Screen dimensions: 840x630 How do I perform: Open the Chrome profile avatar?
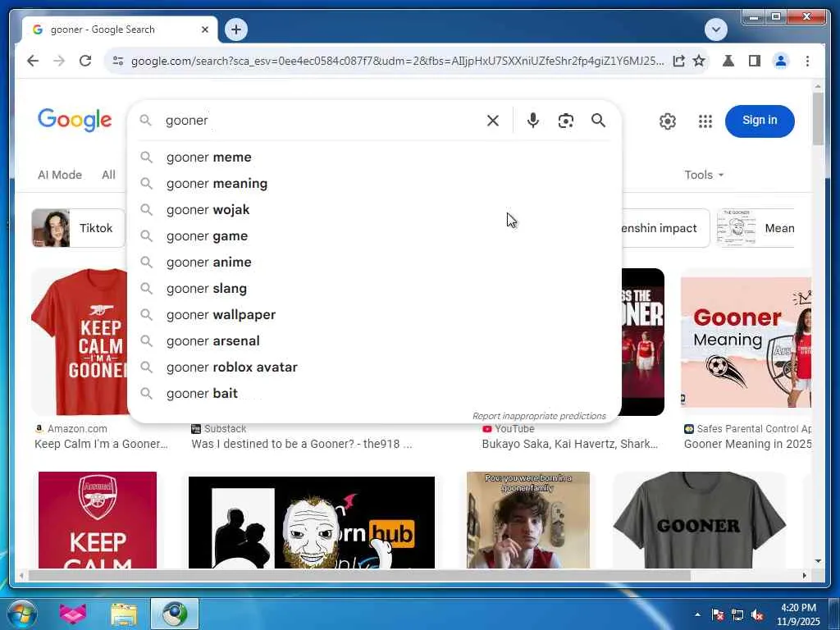coord(781,61)
